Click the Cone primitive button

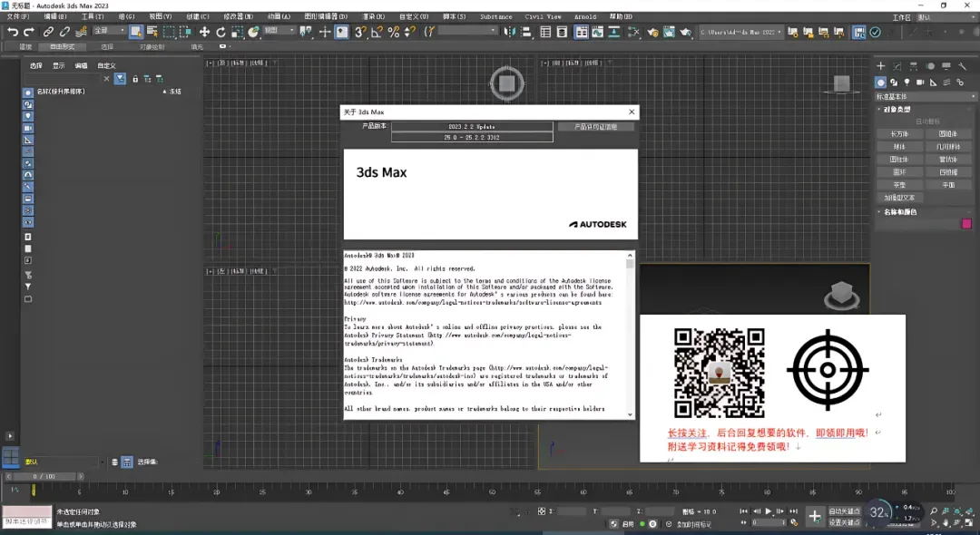(948, 134)
